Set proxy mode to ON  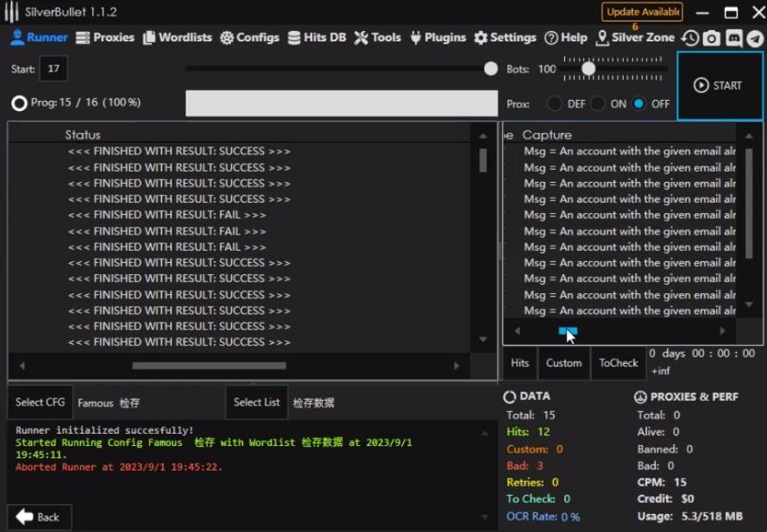pyautogui.click(x=598, y=103)
